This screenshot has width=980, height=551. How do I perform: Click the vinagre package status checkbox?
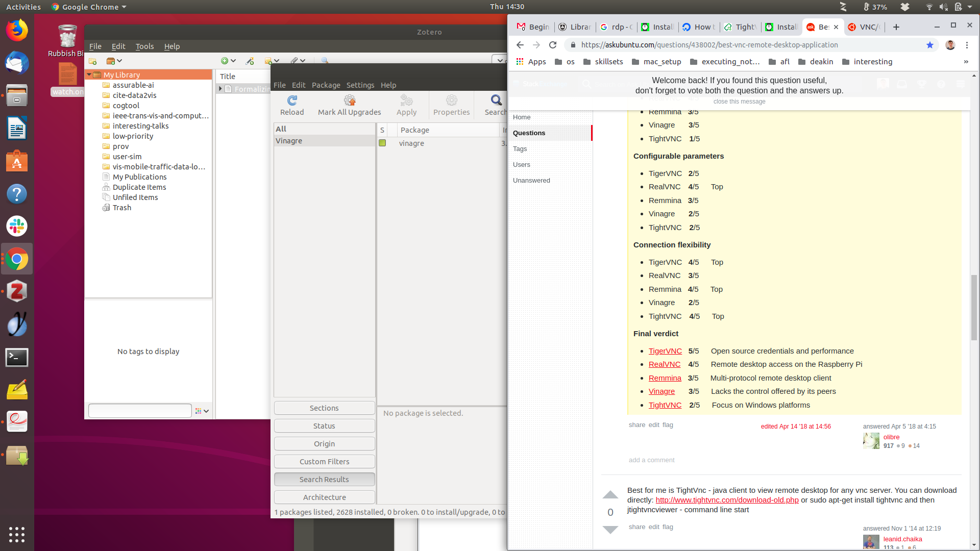click(x=382, y=143)
